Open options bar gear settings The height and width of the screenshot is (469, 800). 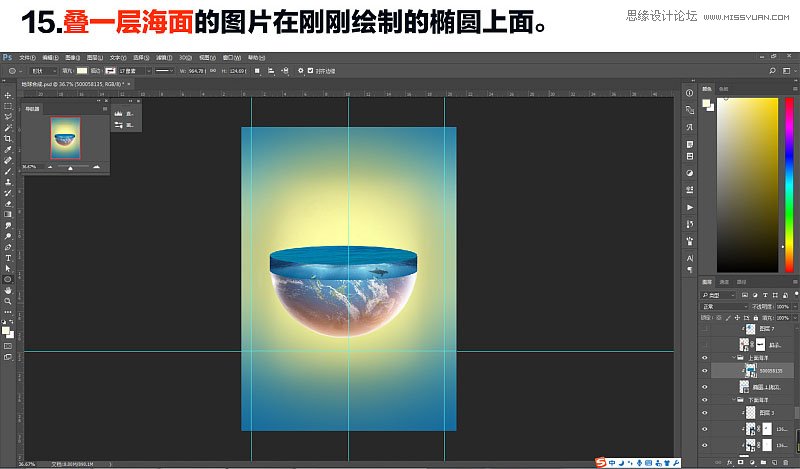301,71
